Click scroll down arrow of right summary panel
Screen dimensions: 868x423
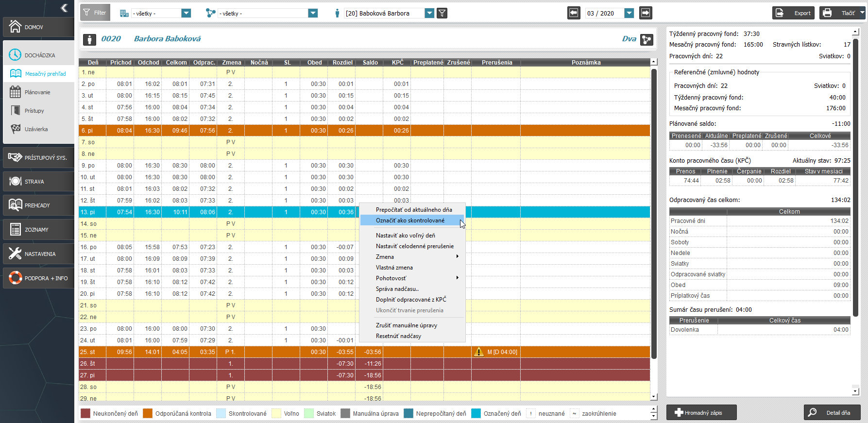pyautogui.click(x=855, y=390)
